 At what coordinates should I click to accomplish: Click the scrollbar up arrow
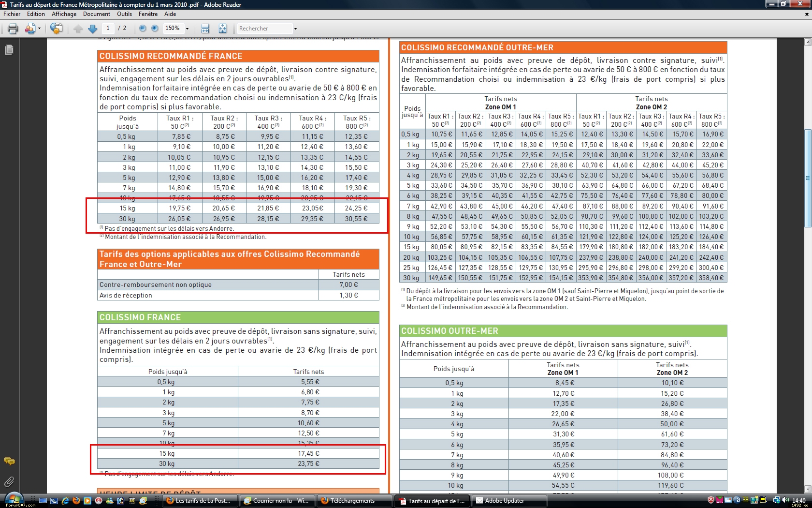[807, 42]
